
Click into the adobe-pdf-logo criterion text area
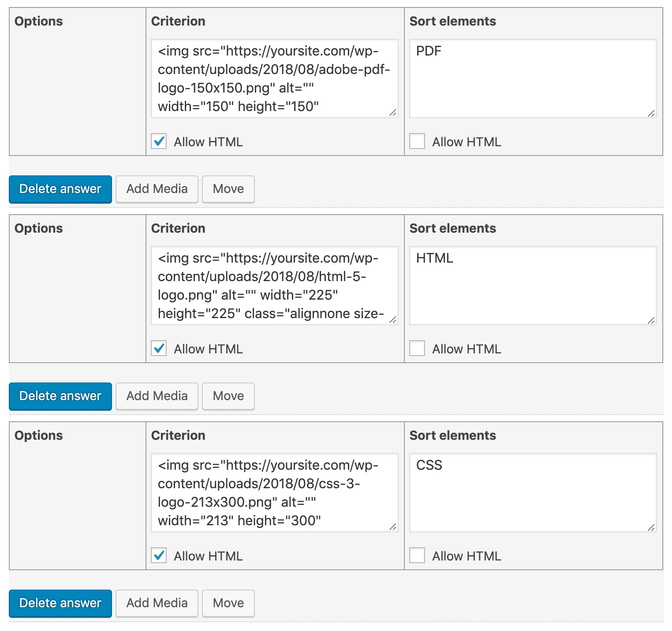pos(274,78)
